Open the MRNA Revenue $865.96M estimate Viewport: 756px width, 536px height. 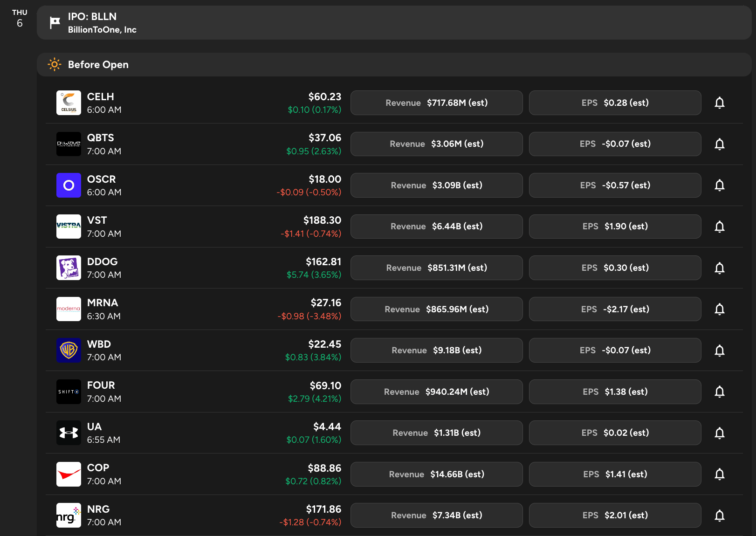(437, 309)
